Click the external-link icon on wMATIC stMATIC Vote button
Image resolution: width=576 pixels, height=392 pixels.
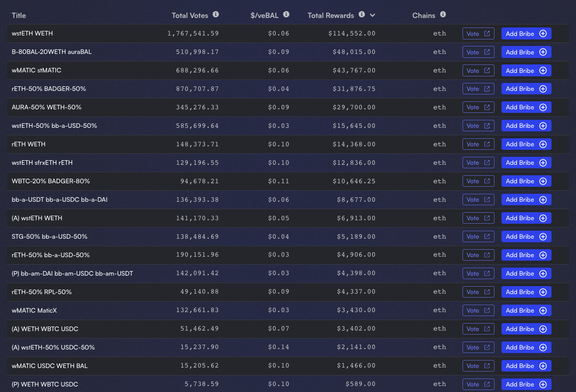[487, 70]
